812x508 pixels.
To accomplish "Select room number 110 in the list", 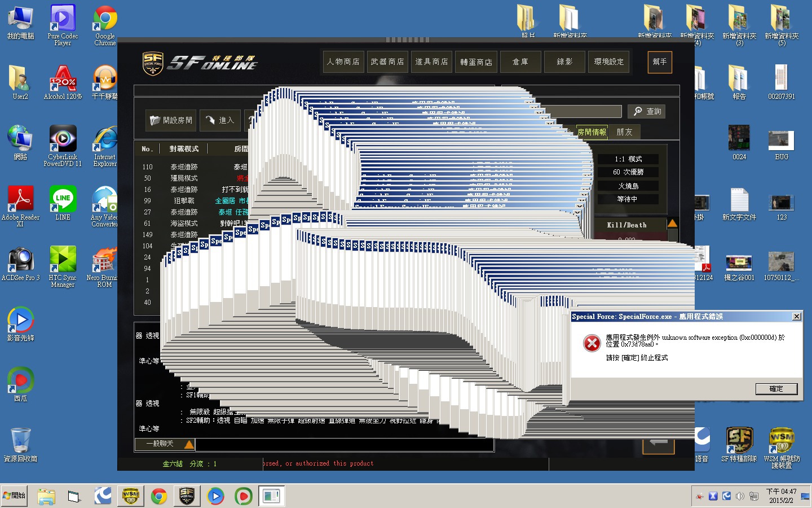I will pyautogui.click(x=192, y=167).
